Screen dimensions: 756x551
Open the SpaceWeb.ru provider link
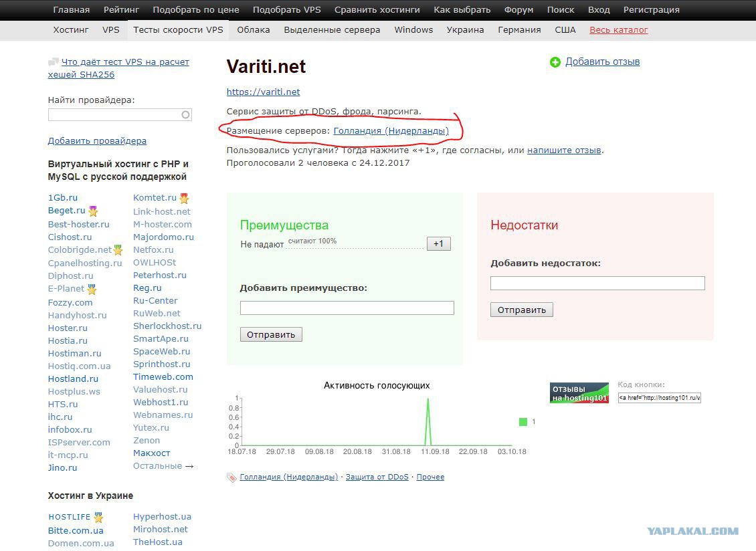[161, 352]
